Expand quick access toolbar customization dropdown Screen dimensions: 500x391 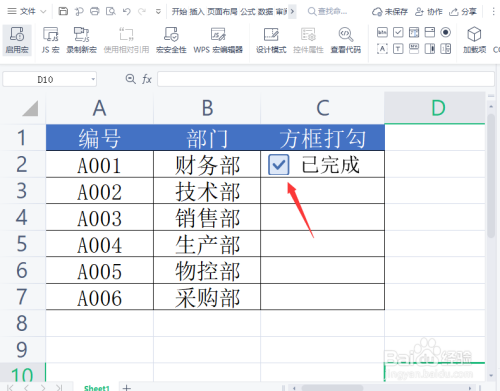coord(158,12)
